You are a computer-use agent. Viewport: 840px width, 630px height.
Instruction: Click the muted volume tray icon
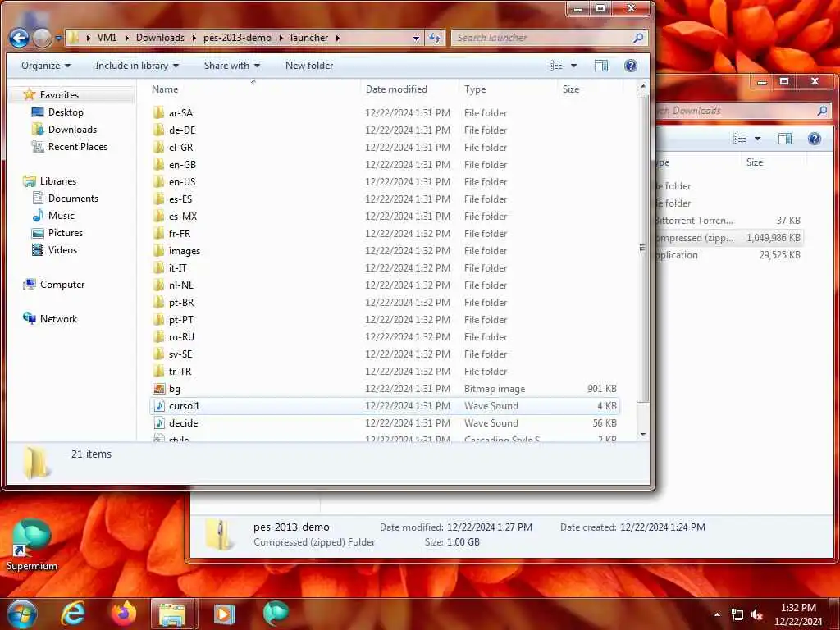[757, 615]
